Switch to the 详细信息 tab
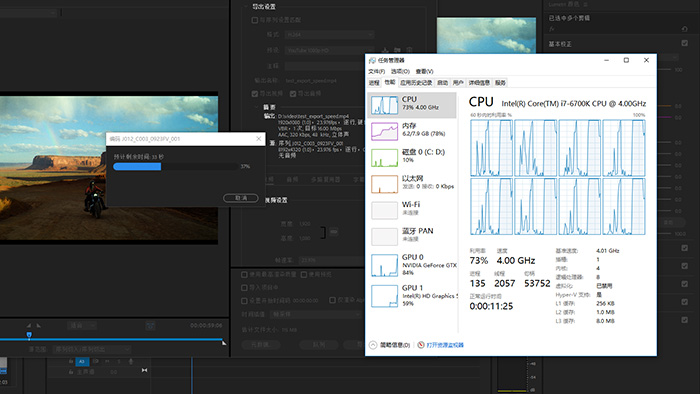This screenshot has width=700, height=394. coord(479,83)
